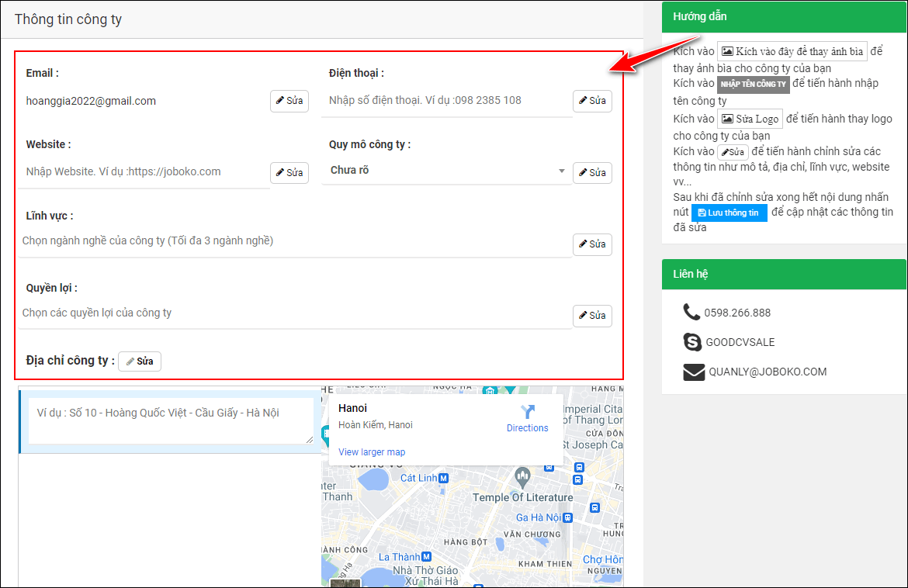The height and width of the screenshot is (588, 908).
Task: Open the Lĩnh vực industry selector
Action: (x=295, y=241)
